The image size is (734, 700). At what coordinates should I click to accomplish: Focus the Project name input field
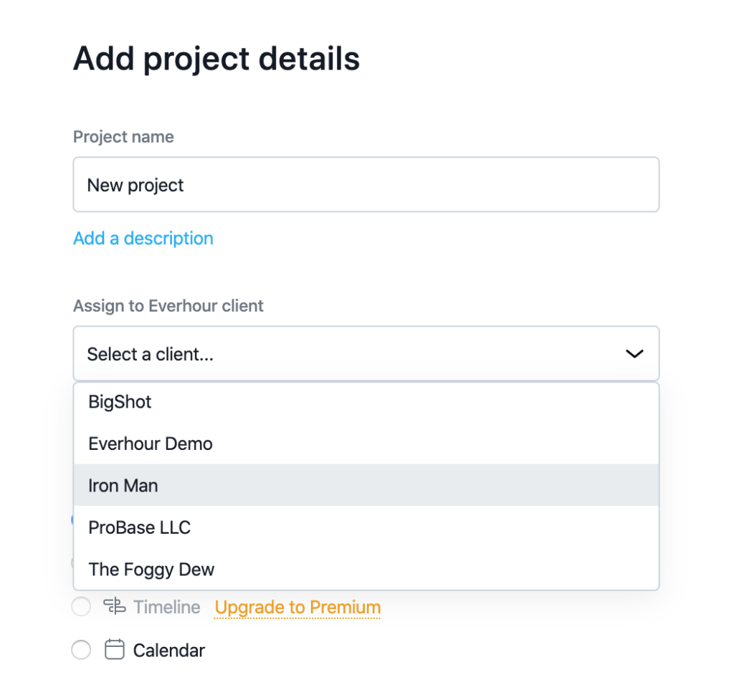(366, 184)
